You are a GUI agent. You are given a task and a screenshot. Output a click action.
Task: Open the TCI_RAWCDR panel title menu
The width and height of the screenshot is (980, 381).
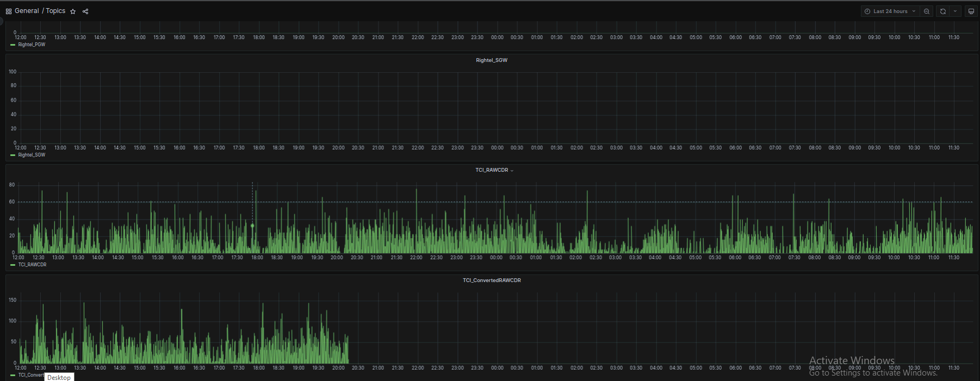point(492,170)
